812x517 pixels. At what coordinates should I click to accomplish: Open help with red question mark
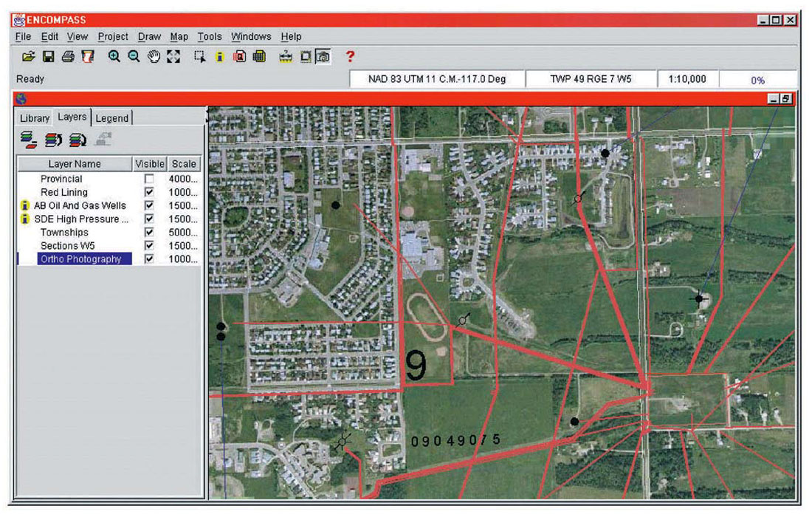coord(350,56)
